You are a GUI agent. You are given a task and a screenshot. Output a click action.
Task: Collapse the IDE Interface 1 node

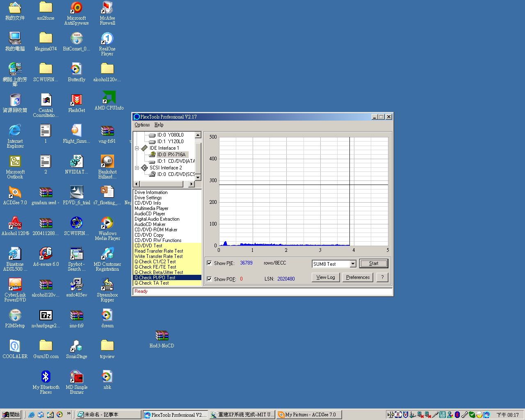pyautogui.click(x=137, y=148)
